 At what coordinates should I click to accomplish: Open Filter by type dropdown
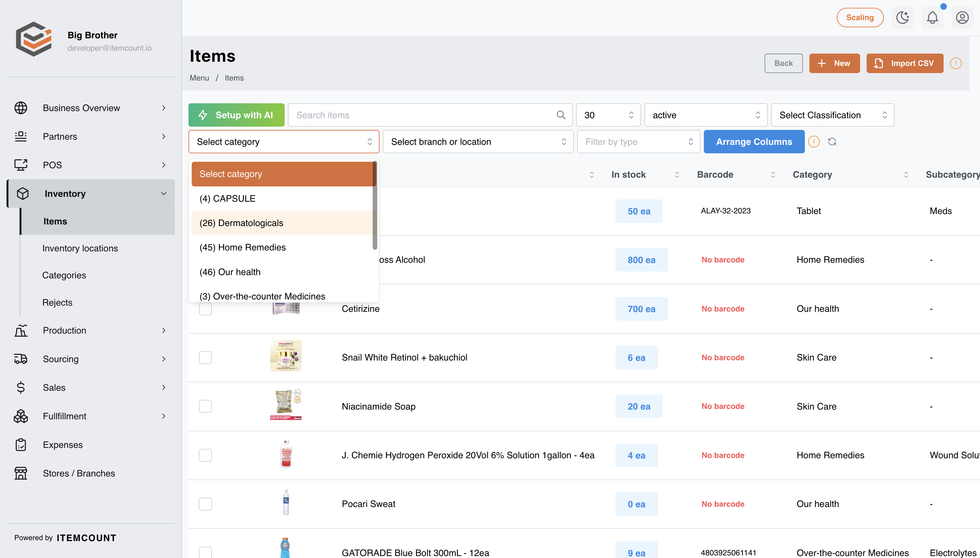[638, 142]
